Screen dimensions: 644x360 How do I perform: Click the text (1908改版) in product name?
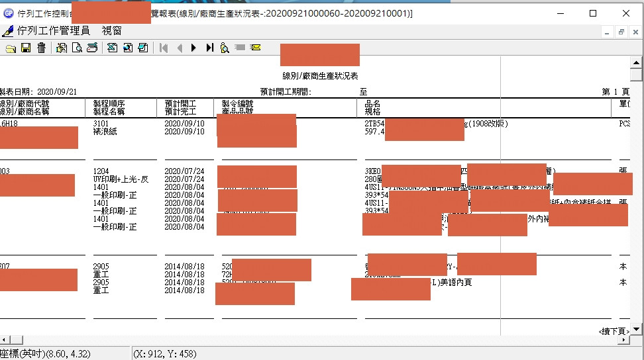(488, 123)
